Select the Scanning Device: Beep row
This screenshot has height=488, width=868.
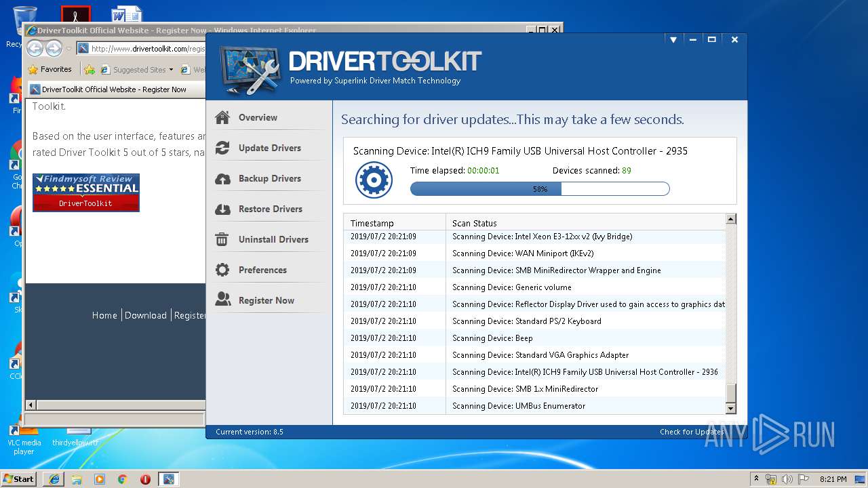(x=534, y=338)
